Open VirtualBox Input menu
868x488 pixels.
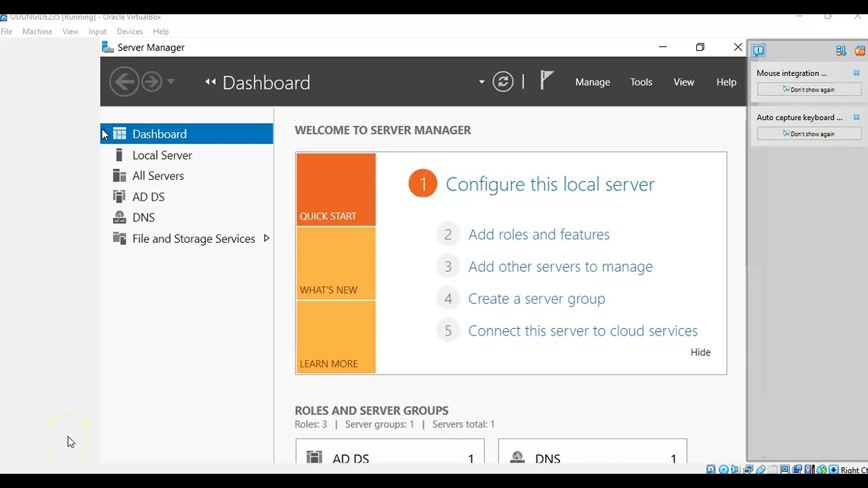point(98,31)
